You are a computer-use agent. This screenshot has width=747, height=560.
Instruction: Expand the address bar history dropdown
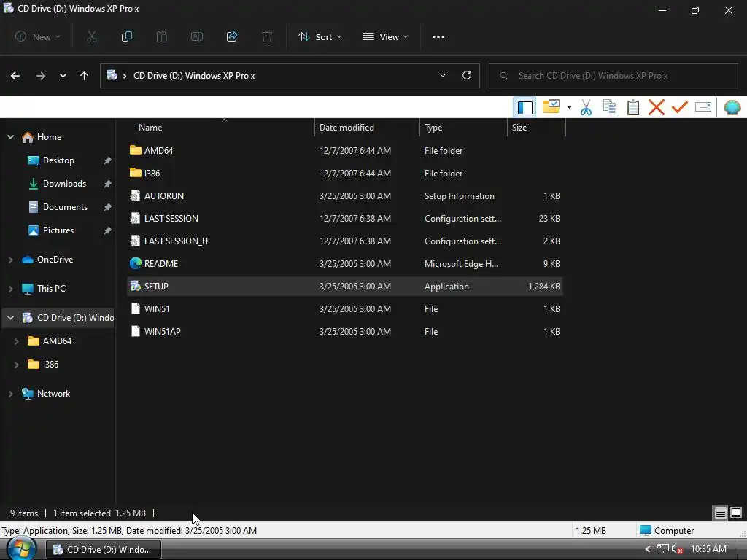443,75
